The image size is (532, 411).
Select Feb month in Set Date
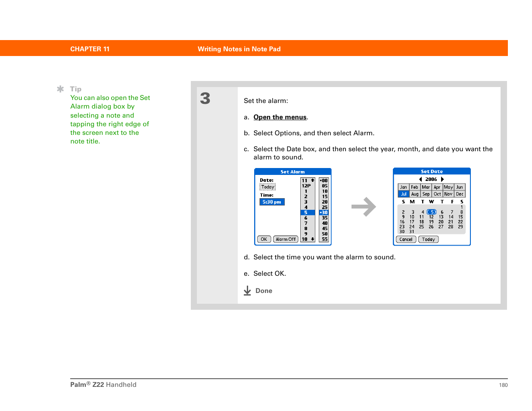tap(415, 187)
